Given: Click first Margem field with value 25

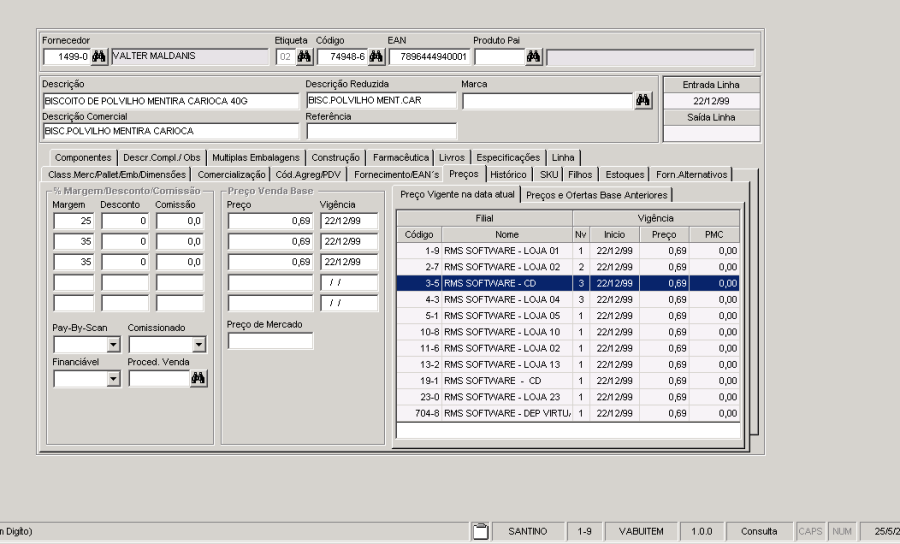Looking at the screenshot, I should [73, 221].
